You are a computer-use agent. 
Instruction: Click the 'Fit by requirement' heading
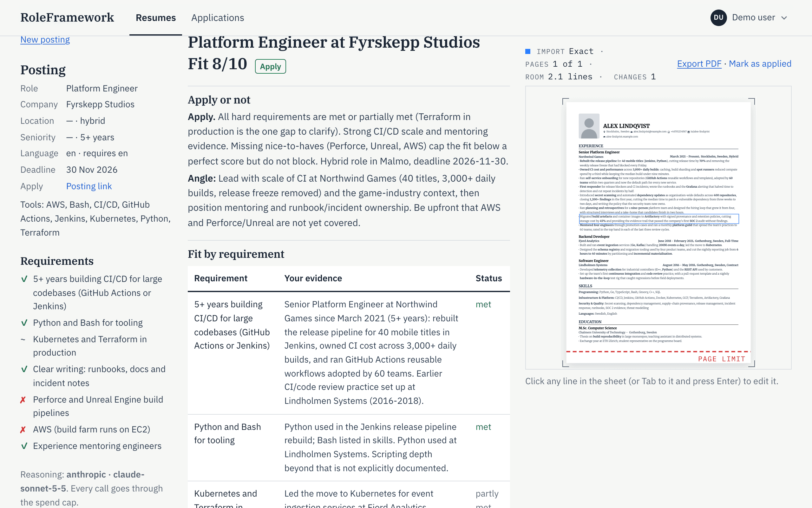click(236, 254)
